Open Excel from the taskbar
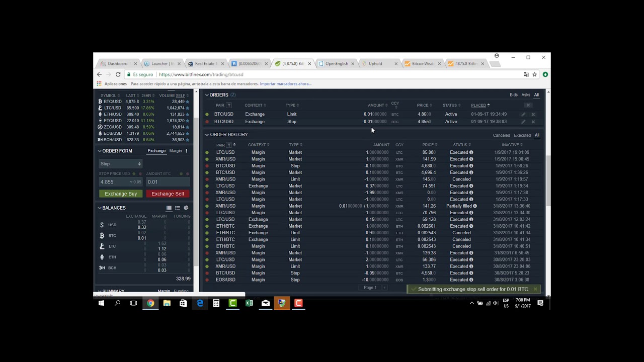The width and height of the screenshot is (644, 362). tap(249, 303)
